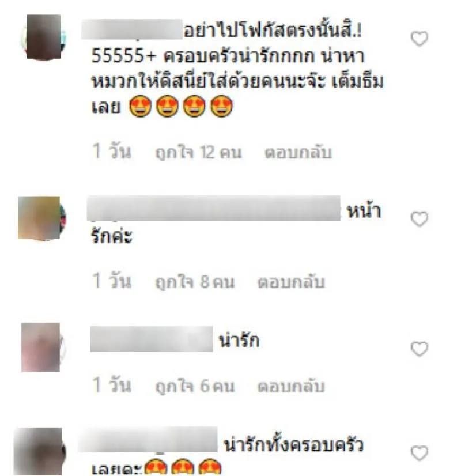Reply (ตอบกลับ) to the comment with 8 likes
The height and width of the screenshot is (476, 461).
[x=291, y=282]
